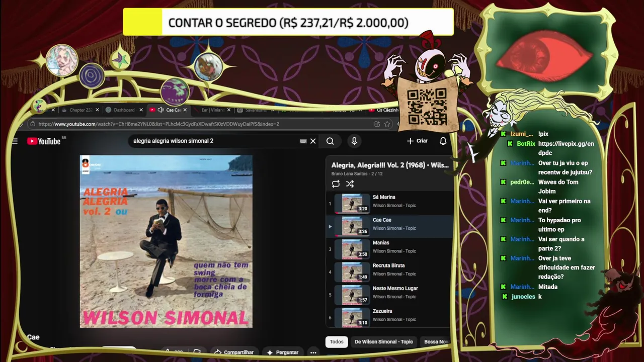The width and height of the screenshot is (644, 362).
Task: Click the Contar o Segredo donation goal bar
Action: [288, 23]
